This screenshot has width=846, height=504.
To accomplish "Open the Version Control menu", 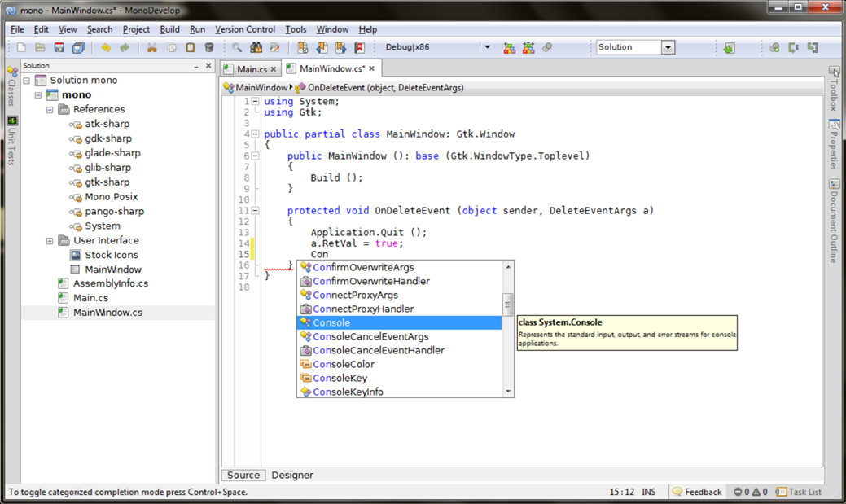I will pos(245,29).
